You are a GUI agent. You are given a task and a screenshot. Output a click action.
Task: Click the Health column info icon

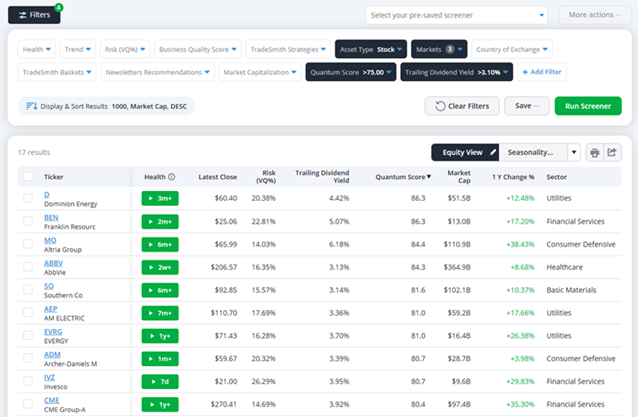[x=172, y=177]
